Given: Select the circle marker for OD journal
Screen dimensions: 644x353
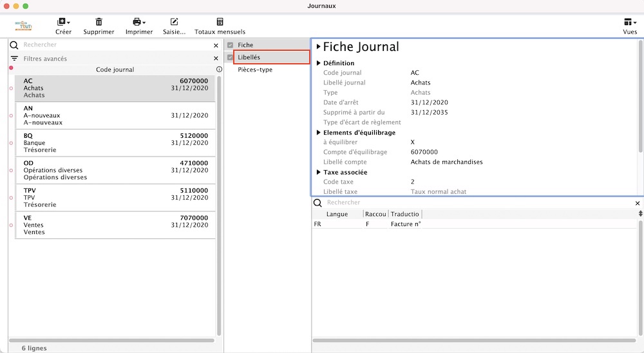Looking at the screenshot, I should point(11,170).
